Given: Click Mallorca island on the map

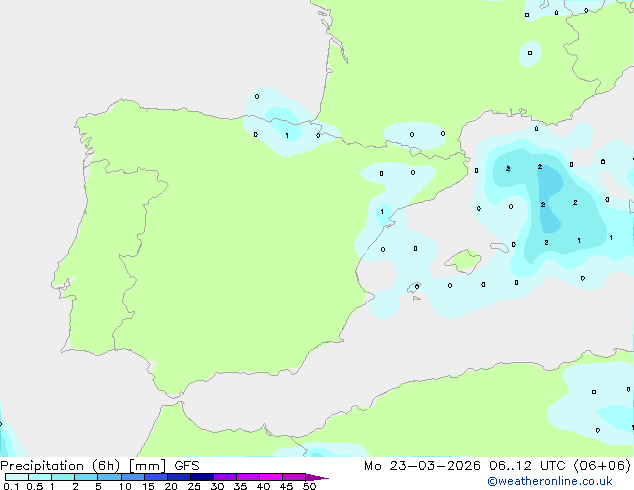Looking at the screenshot, I should click(x=464, y=261).
